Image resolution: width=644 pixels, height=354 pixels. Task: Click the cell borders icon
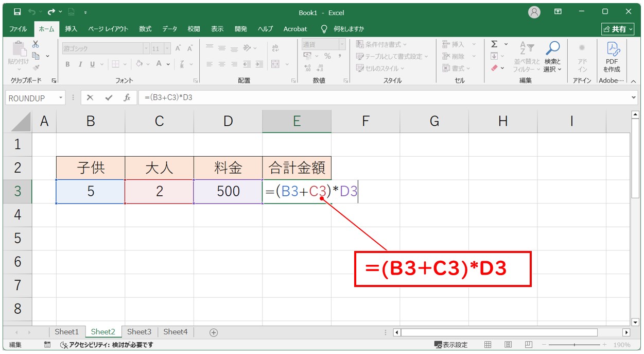[115, 64]
